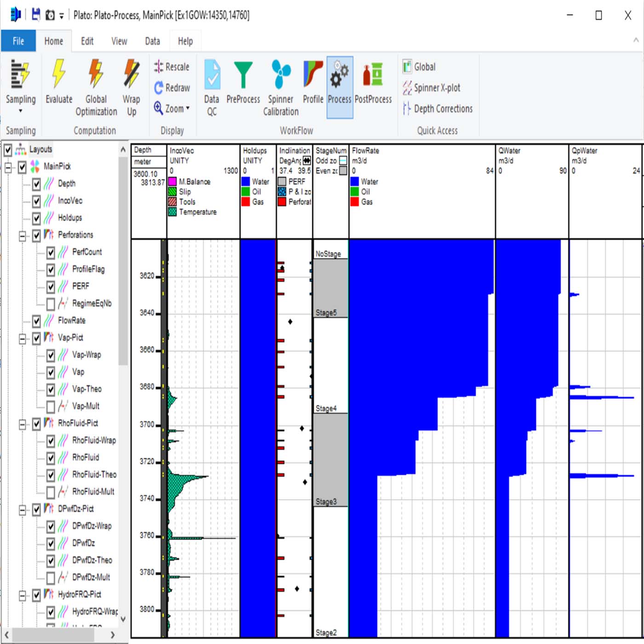
Task: Click the Wrap Up icon
Action: [x=131, y=75]
